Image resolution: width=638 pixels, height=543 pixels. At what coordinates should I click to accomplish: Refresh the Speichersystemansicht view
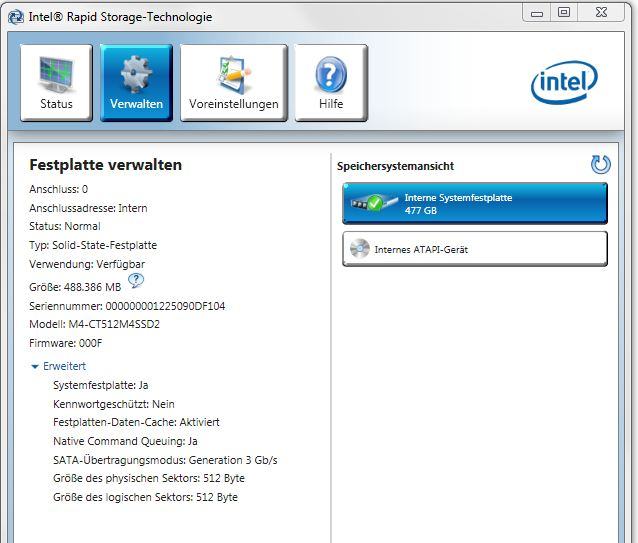[x=601, y=164]
